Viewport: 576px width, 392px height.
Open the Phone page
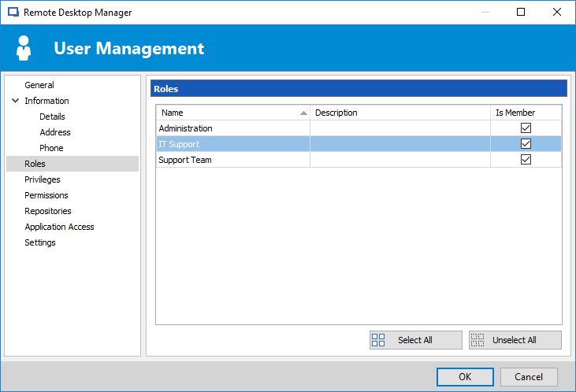(51, 148)
